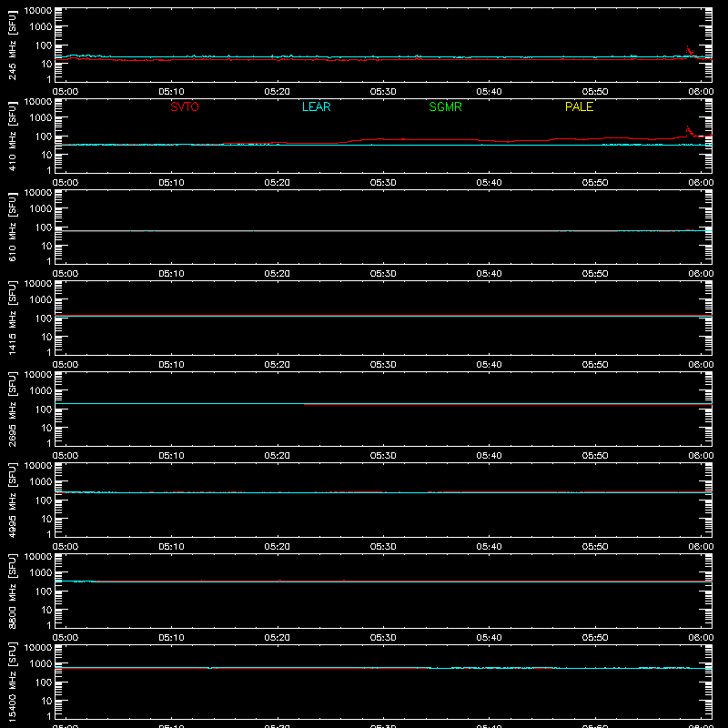This screenshot has width=728, height=728.
Task: Click 05:30 tick label under 245 MHz plot
Action: pyautogui.click(x=383, y=92)
